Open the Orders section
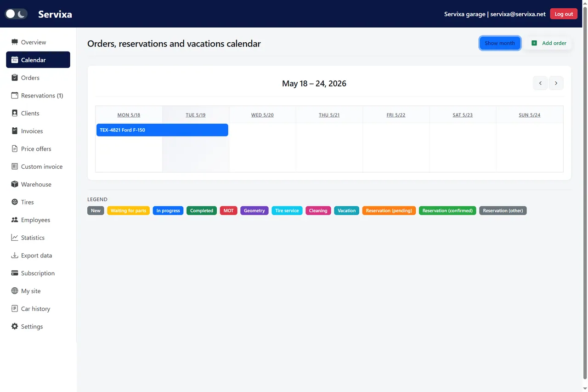 click(x=38, y=78)
